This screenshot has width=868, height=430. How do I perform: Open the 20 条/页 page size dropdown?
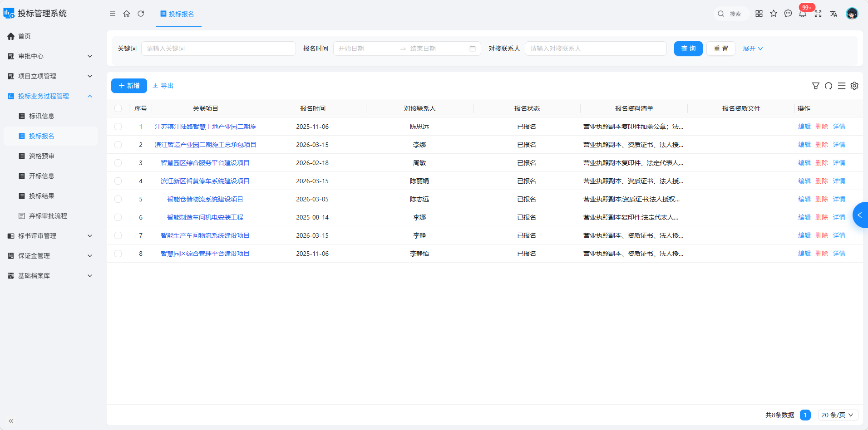pos(838,415)
